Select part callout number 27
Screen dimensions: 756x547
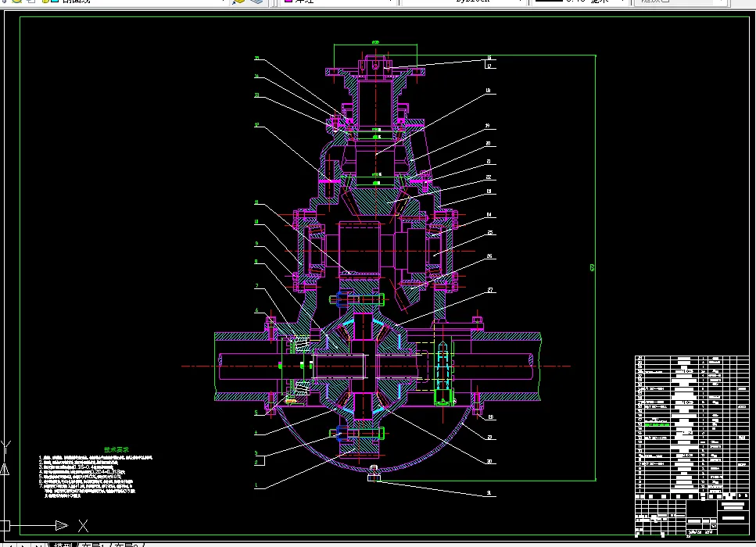pos(490,290)
